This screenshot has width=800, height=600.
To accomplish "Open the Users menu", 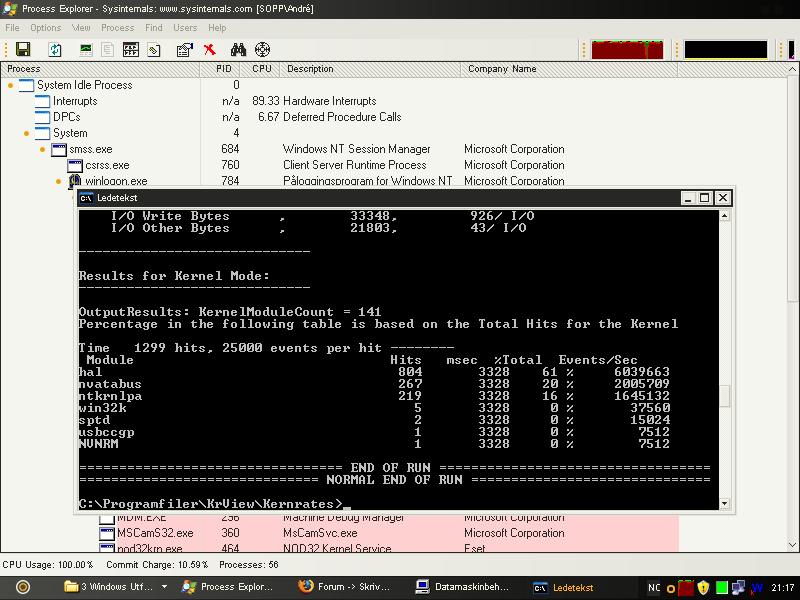I will (x=185, y=28).
